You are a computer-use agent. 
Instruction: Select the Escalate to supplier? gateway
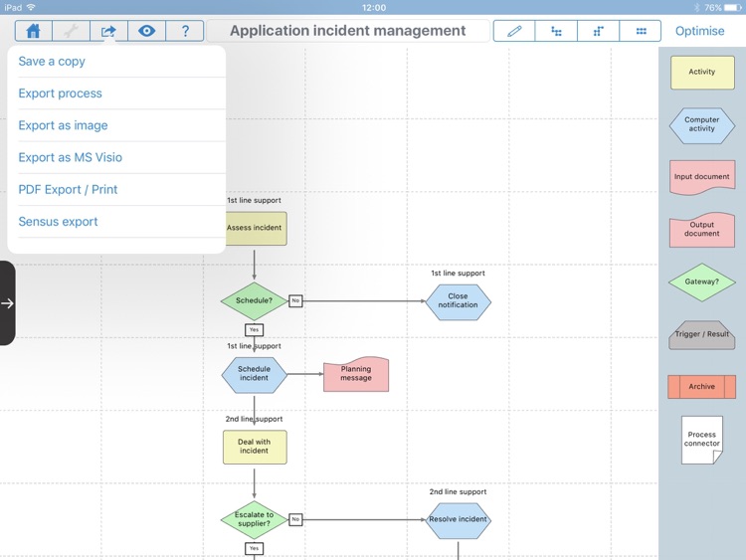(254, 519)
